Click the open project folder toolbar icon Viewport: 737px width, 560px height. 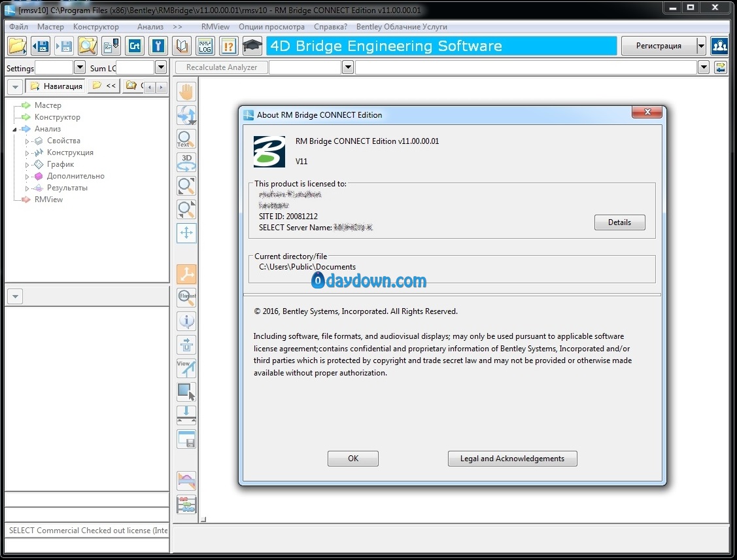tap(18, 46)
